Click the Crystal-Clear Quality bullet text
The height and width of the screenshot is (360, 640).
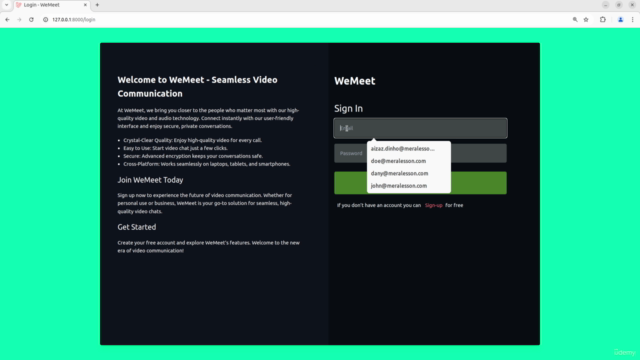point(193,140)
